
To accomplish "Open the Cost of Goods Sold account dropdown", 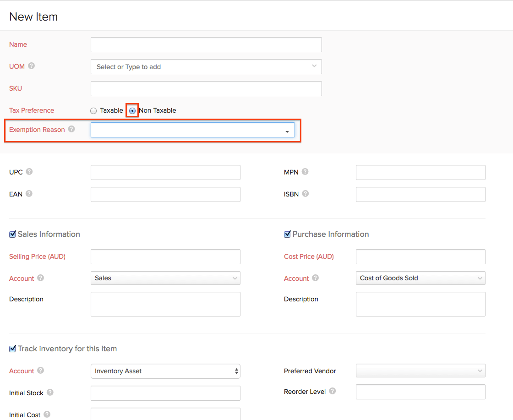I will (x=420, y=278).
